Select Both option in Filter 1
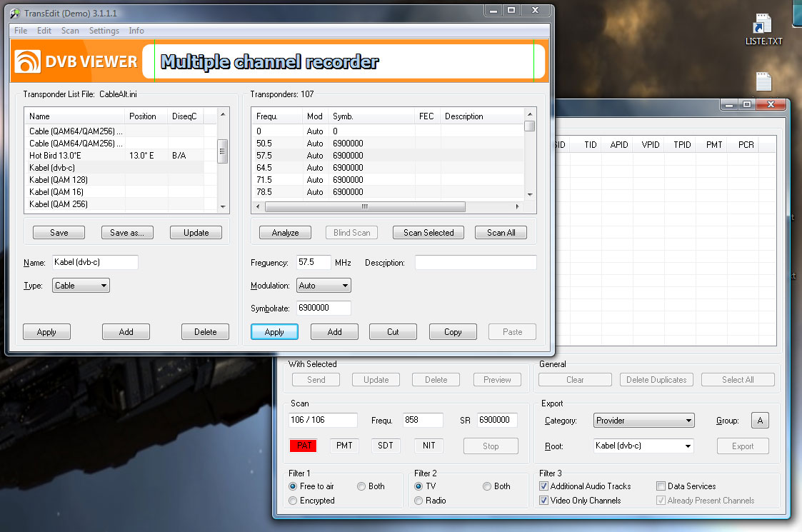 [371, 486]
